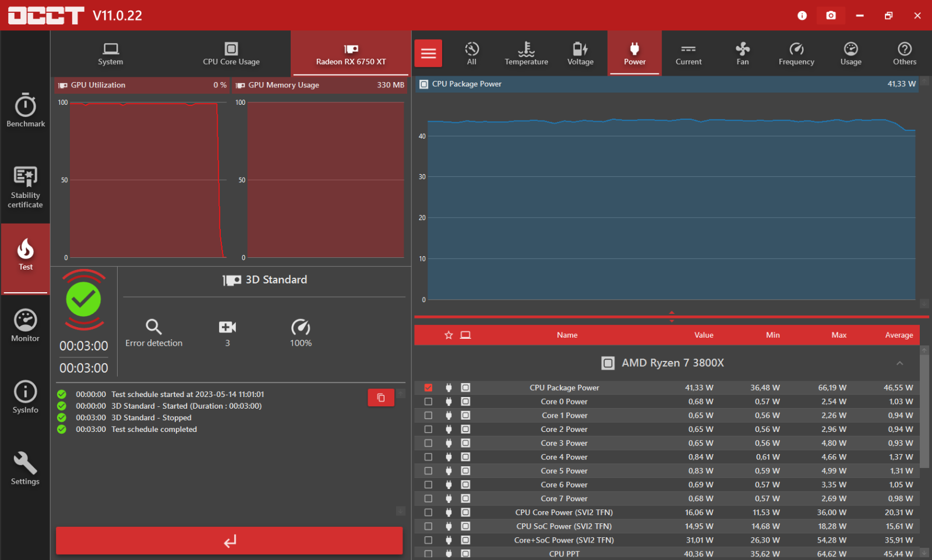Open the Benchmark section in sidebar
Screen dimensions: 932x560
pyautogui.click(x=26, y=110)
